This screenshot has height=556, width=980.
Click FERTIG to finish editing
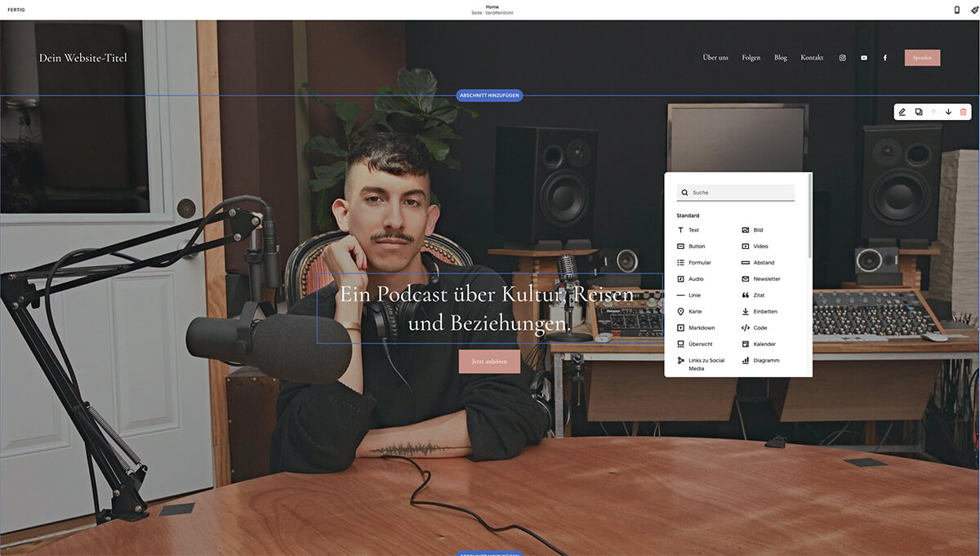click(x=16, y=10)
